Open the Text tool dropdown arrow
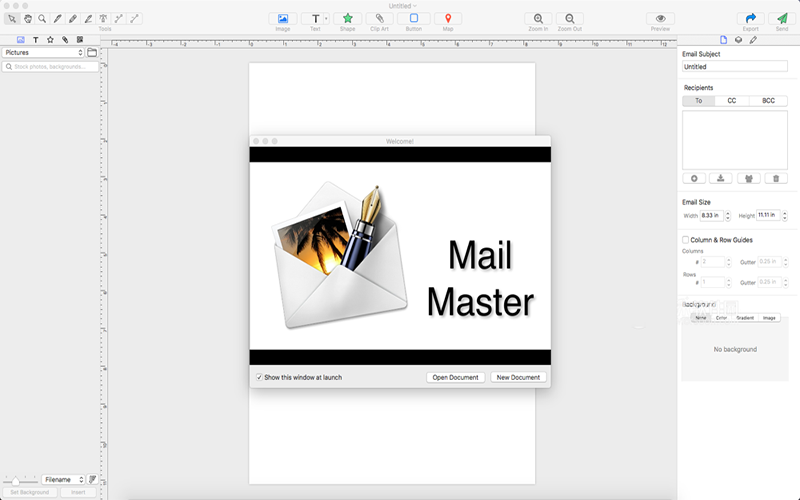Viewport: 800px width, 500px height. pyautogui.click(x=327, y=19)
